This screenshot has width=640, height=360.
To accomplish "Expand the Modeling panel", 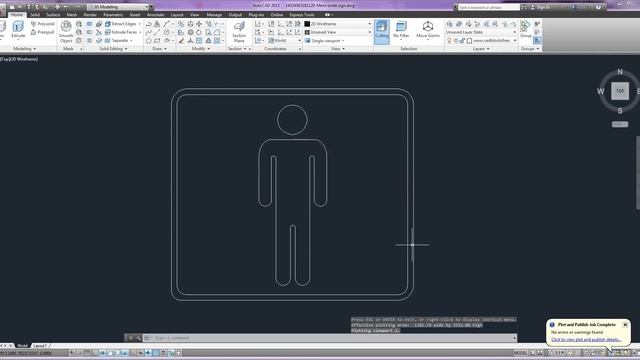I will 24,49.
